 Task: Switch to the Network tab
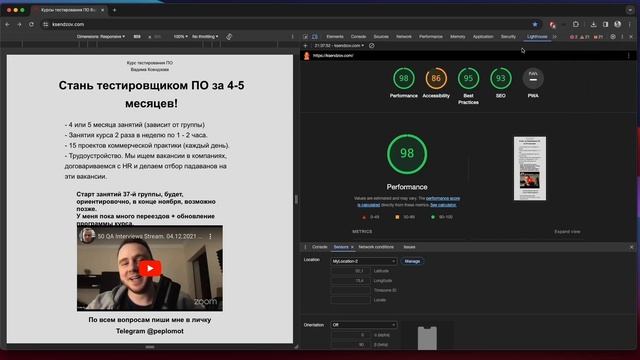coord(404,37)
